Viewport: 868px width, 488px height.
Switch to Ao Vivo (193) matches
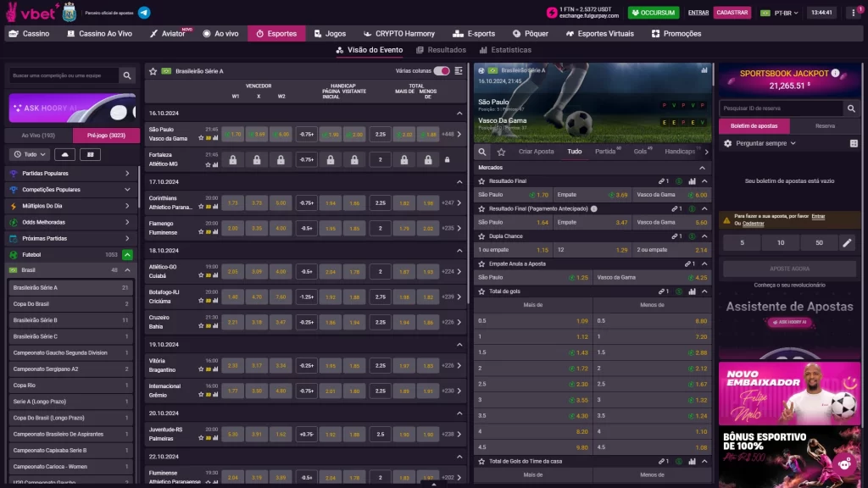[38, 135]
